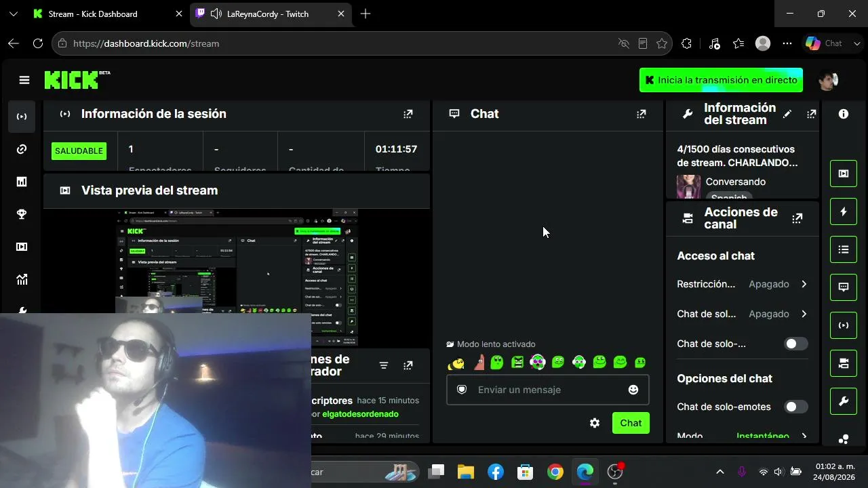Open chat settings gear icon

pos(595,423)
